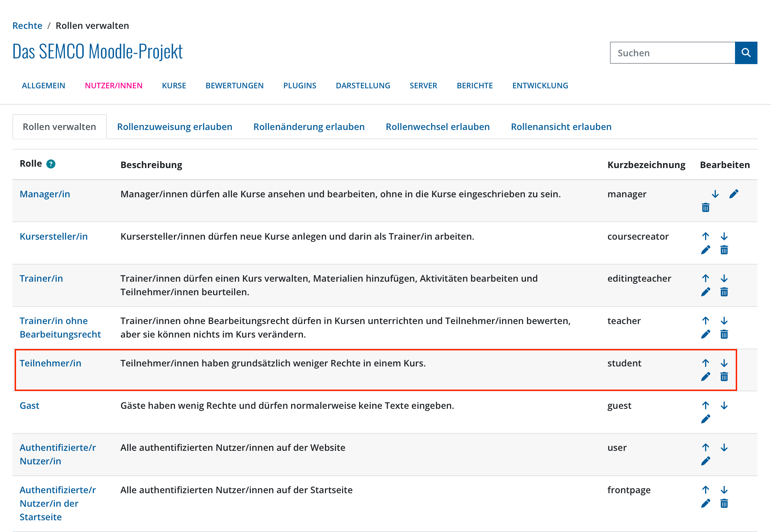Click the search magnifier button
771x532 pixels.
746,53
